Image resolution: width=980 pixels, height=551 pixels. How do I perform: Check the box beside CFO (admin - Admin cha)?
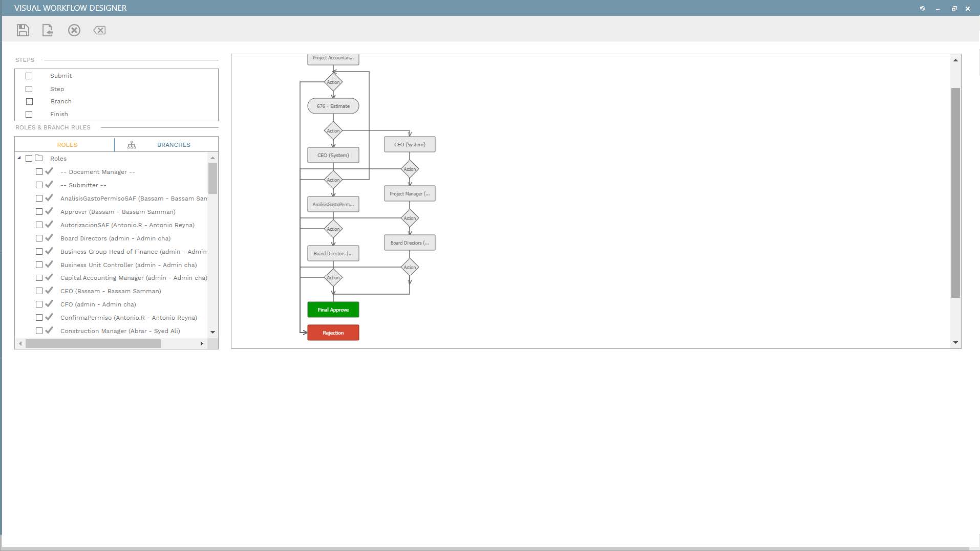[x=39, y=303]
